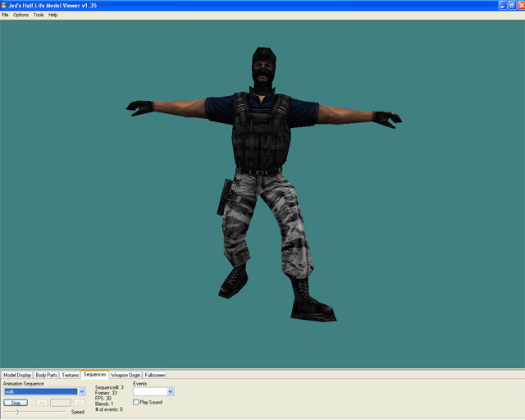Click the 'Blends: 1' info text
The height and width of the screenshot is (420, 525).
click(104, 404)
